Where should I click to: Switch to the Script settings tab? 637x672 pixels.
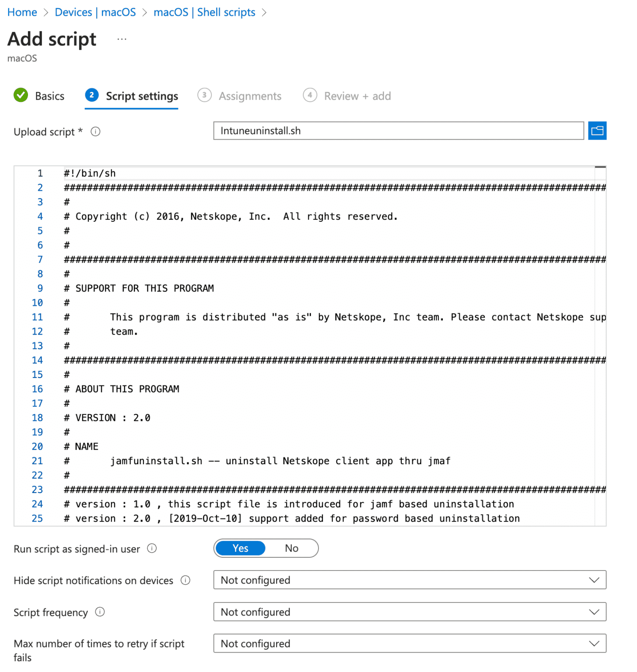tap(142, 96)
